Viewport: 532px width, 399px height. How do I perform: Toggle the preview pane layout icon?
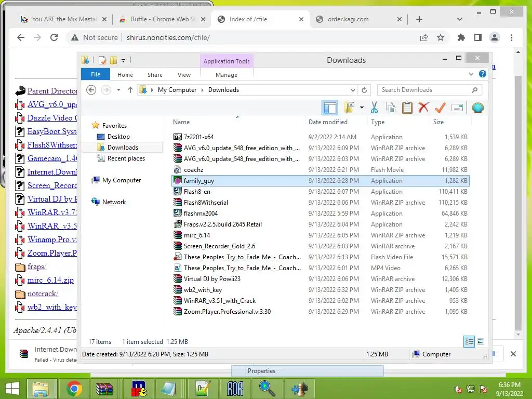coord(330,108)
